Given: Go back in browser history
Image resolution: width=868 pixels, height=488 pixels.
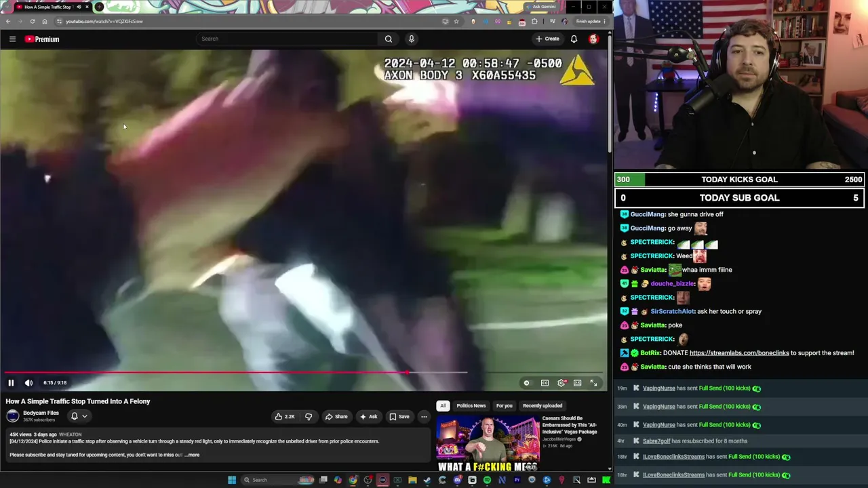Looking at the screenshot, I should click(8, 21).
